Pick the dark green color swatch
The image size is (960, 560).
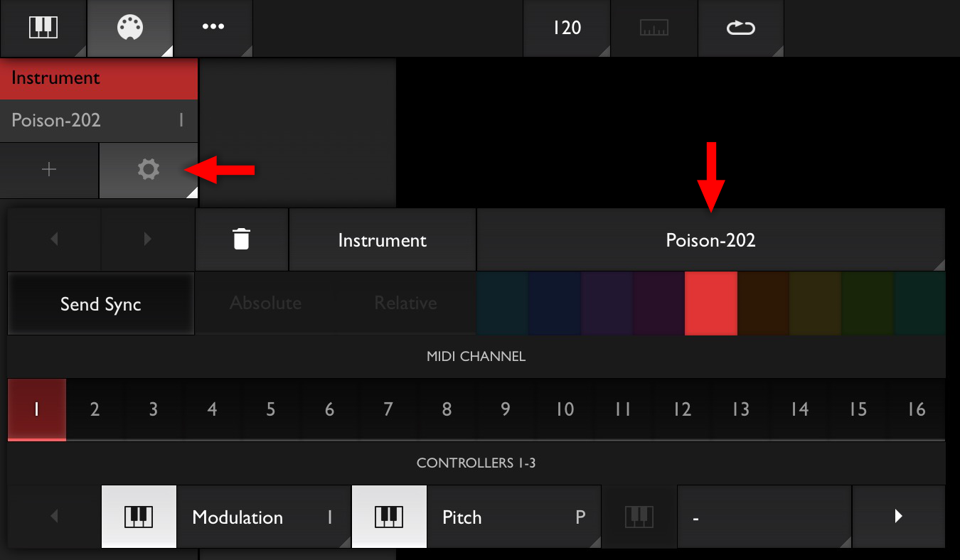(868, 303)
